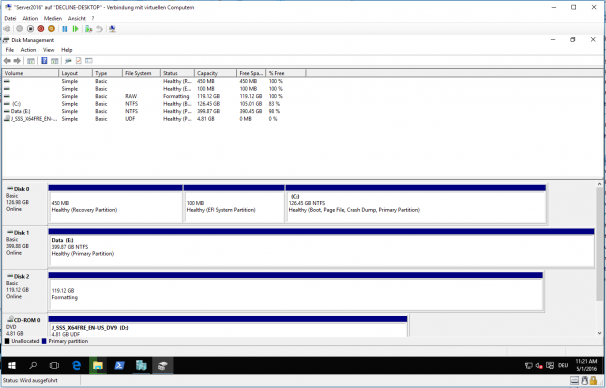Click the Disk Management taskbar icon
606x388 pixels.
click(x=162, y=365)
